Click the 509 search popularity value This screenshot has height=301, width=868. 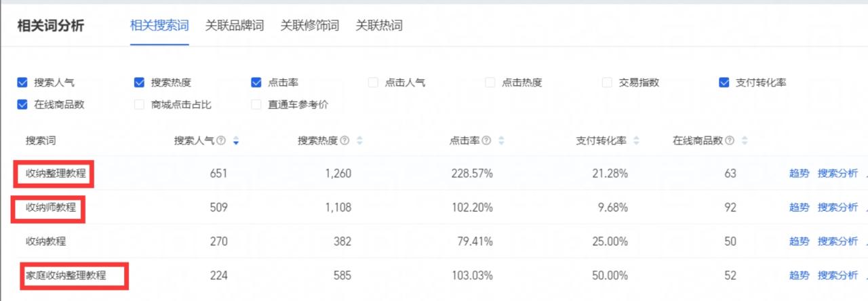coord(218,207)
